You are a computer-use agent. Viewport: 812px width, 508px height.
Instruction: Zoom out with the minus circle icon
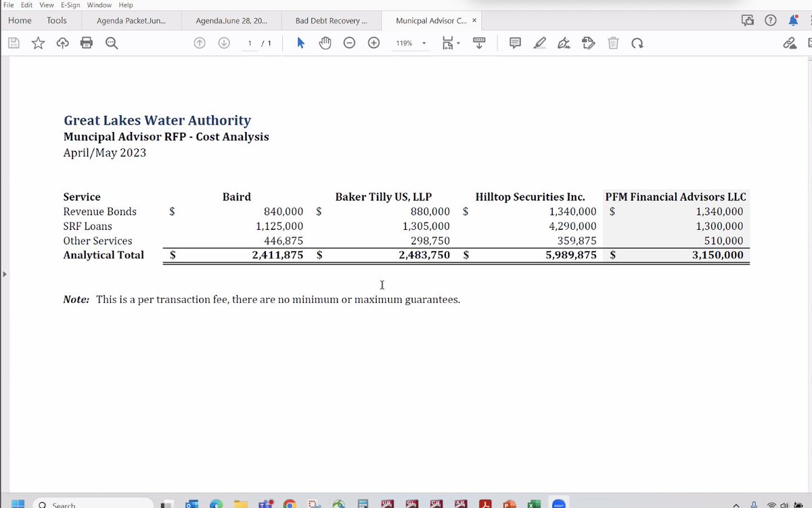pyautogui.click(x=349, y=43)
